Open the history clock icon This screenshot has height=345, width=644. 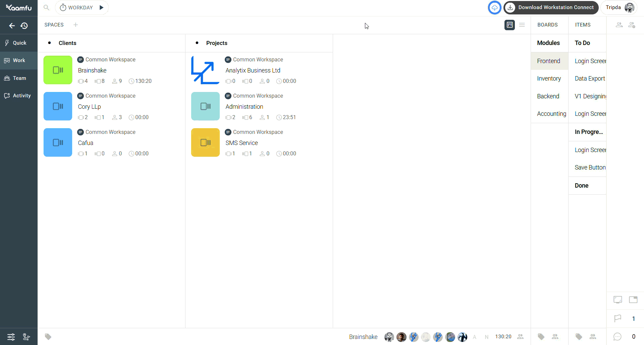[24, 26]
